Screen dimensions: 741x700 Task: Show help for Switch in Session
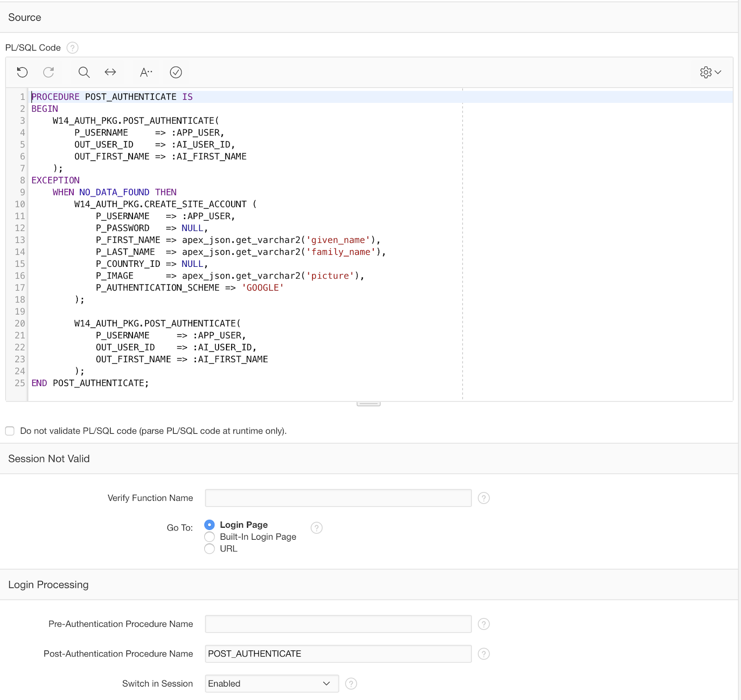click(352, 684)
